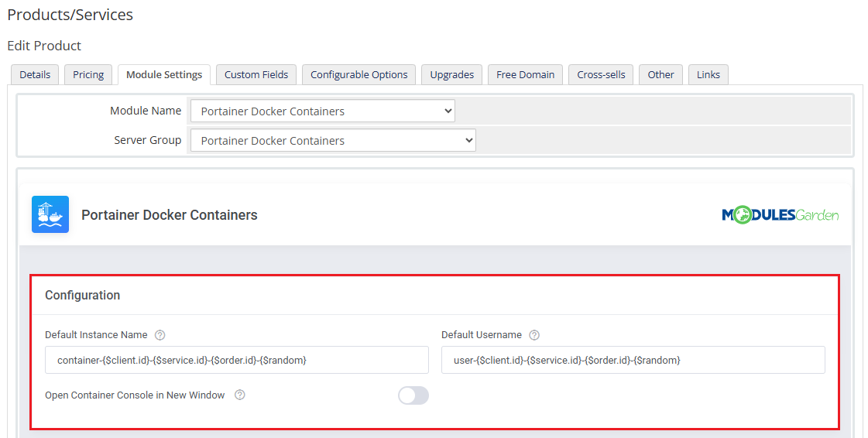Click the Default Instance Name label

96,334
